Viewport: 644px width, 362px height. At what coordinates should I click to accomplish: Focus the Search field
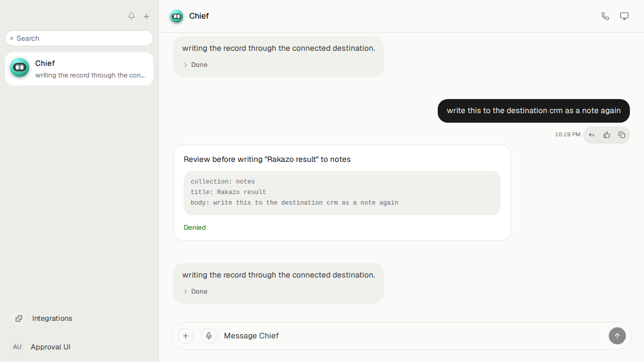[x=79, y=38]
